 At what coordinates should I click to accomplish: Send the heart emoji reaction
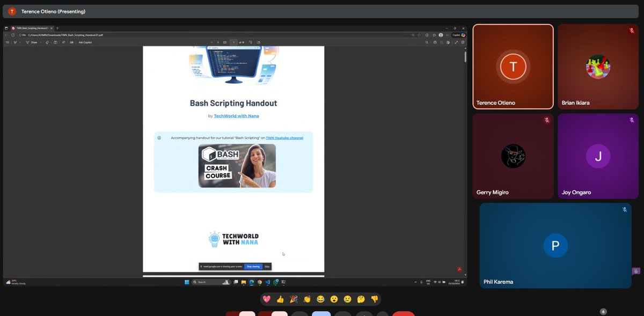pyautogui.click(x=267, y=299)
